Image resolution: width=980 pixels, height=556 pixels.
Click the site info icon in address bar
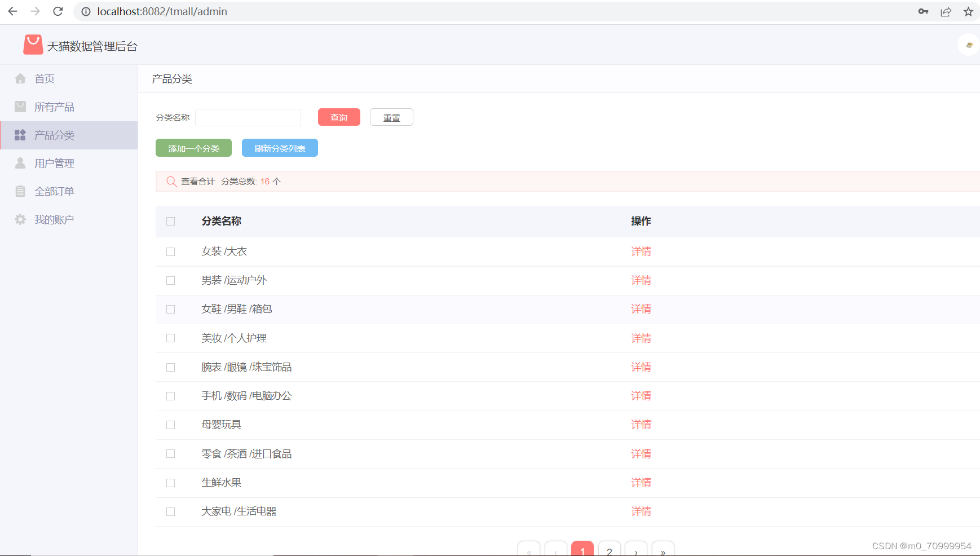pyautogui.click(x=86, y=11)
